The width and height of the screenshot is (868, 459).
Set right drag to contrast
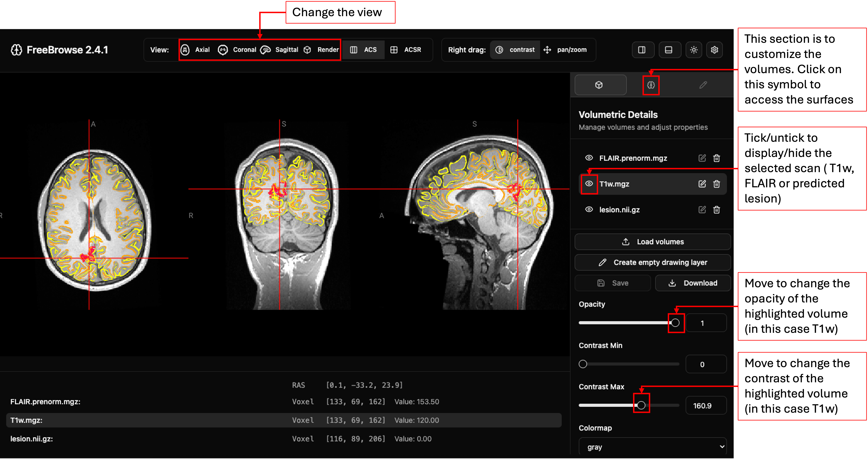click(515, 50)
